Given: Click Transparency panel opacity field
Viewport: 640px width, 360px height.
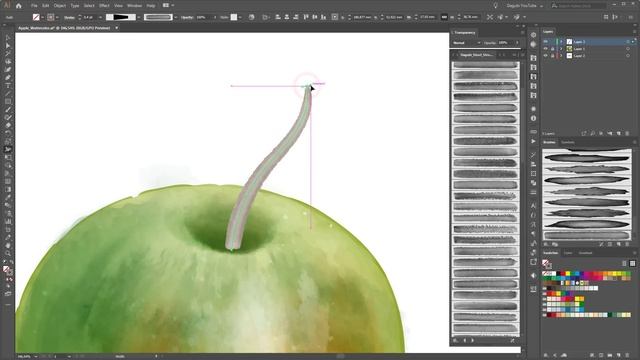Looking at the screenshot, I should click(505, 42).
